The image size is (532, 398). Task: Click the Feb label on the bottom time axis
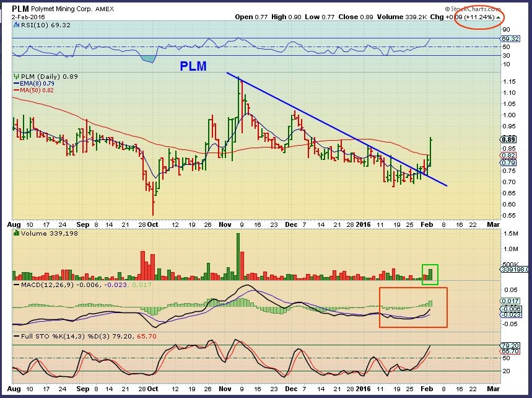click(x=427, y=389)
